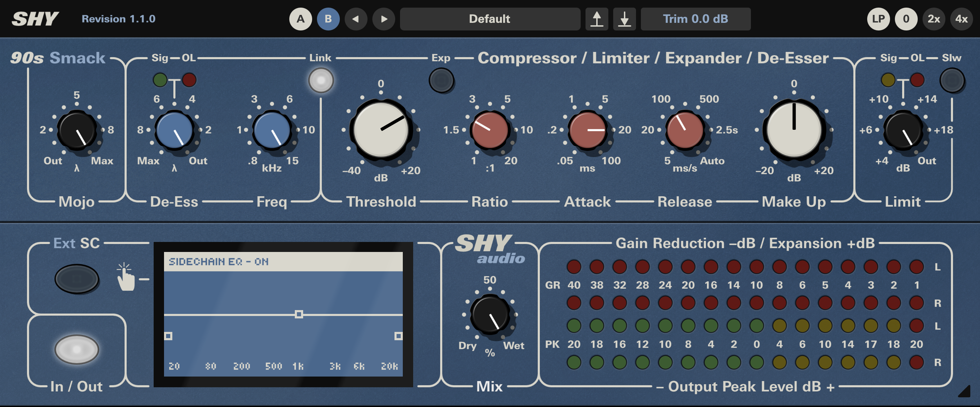Screen dimensions: 980x407
Task: Click the bottom R peak LED under 0
Action: point(757,362)
